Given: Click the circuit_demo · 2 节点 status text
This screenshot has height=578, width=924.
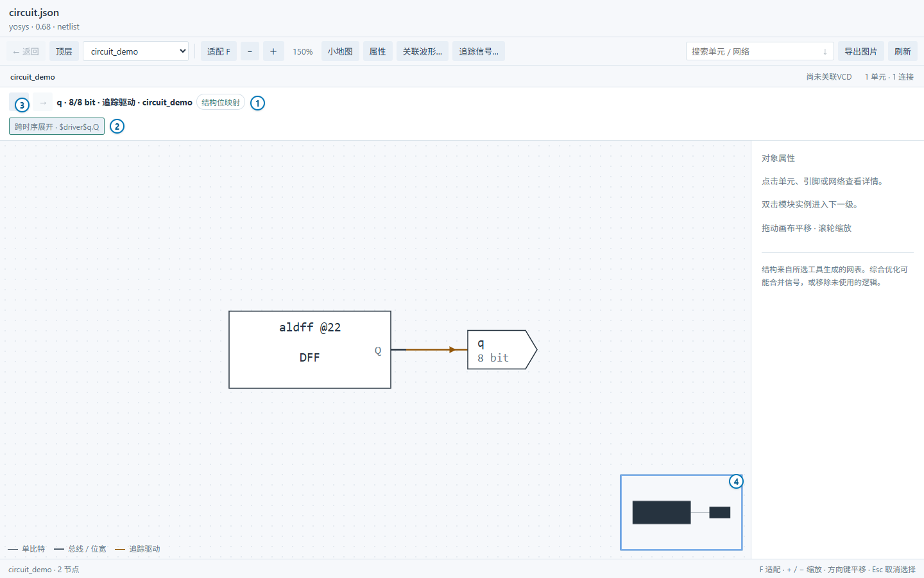Looking at the screenshot, I should pyautogui.click(x=44, y=570).
